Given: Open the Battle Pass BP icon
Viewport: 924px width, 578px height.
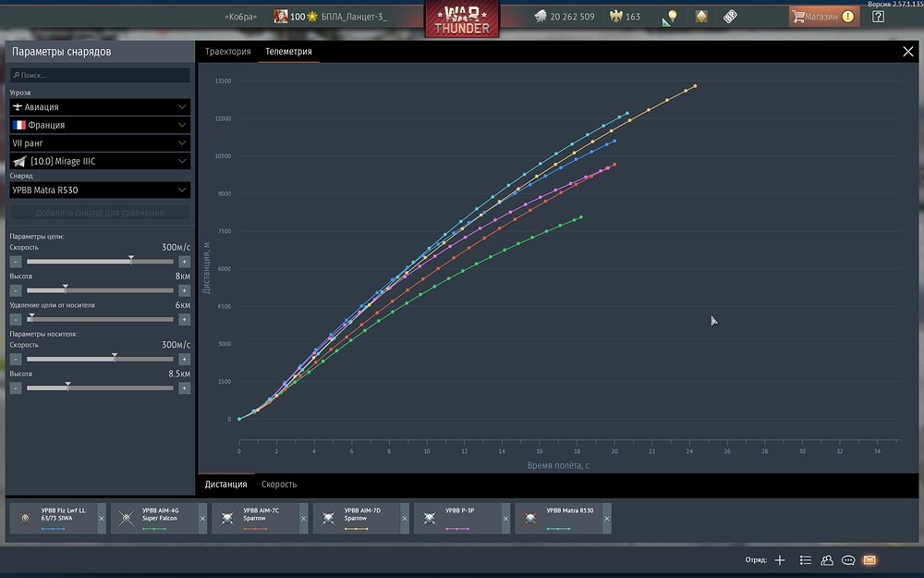Looking at the screenshot, I should [x=730, y=17].
